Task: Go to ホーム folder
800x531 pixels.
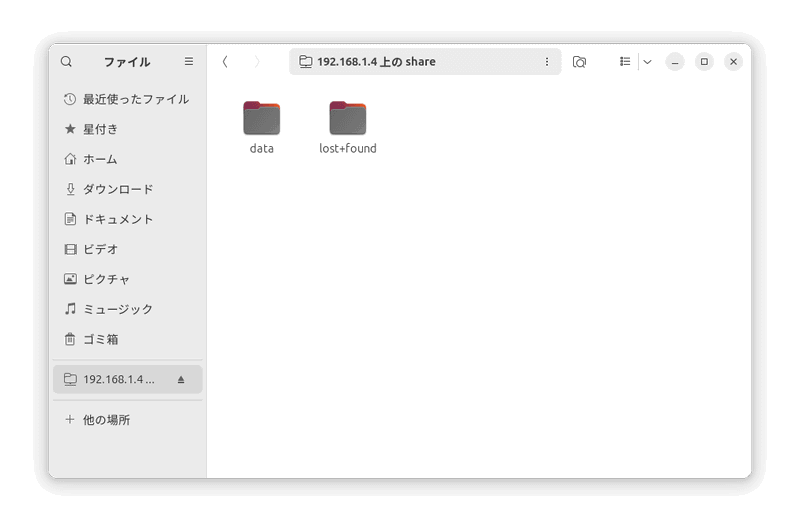Action: point(128,159)
